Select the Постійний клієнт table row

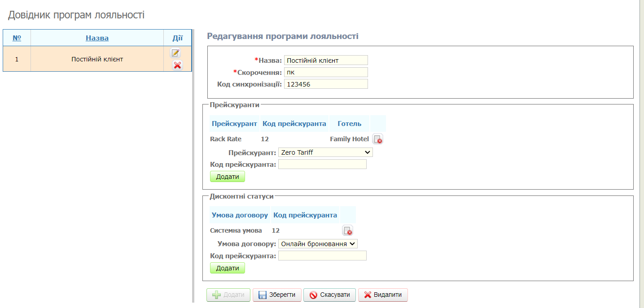point(97,59)
